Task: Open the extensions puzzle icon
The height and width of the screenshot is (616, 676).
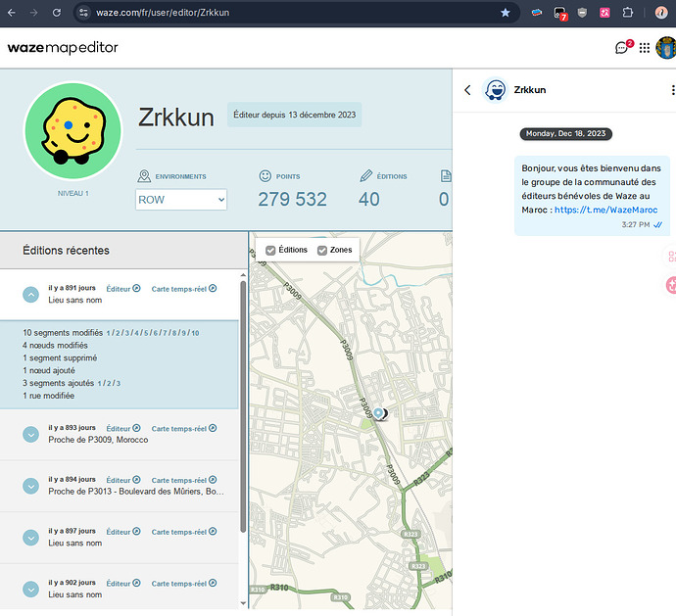Action: click(628, 13)
